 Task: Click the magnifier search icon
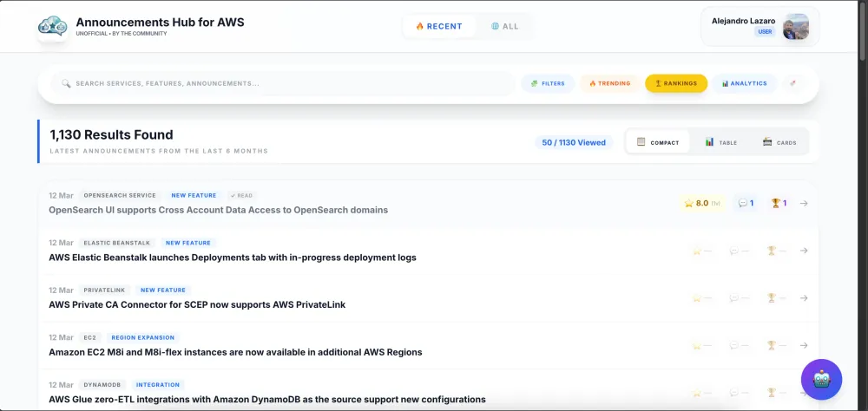pos(66,83)
